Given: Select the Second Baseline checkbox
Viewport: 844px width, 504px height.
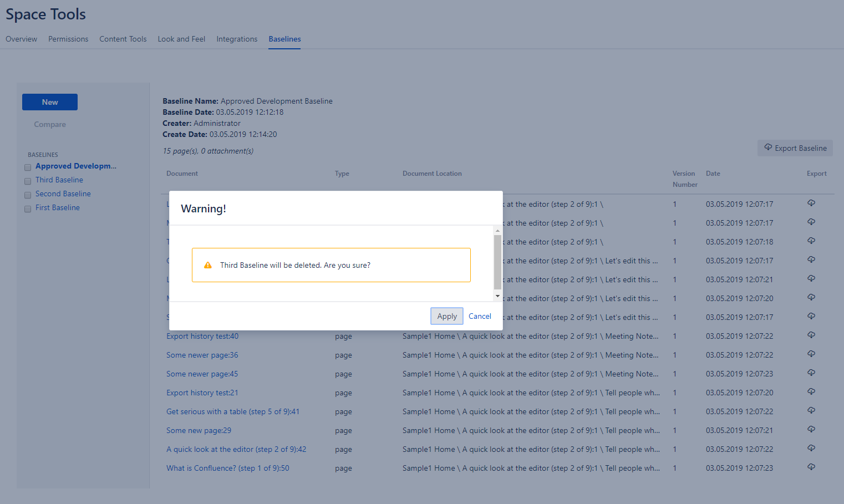Looking at the screenshot, I should point(28,195).
